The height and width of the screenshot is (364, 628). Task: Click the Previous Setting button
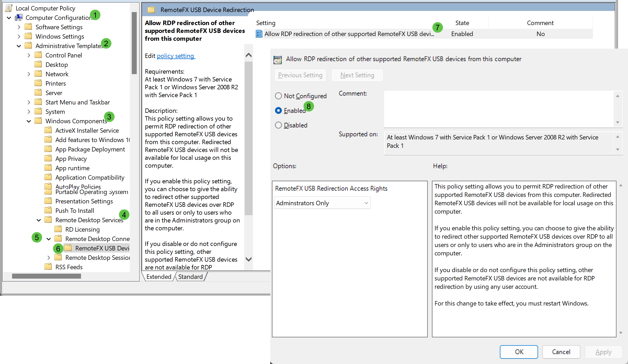[x=300, y=75]
